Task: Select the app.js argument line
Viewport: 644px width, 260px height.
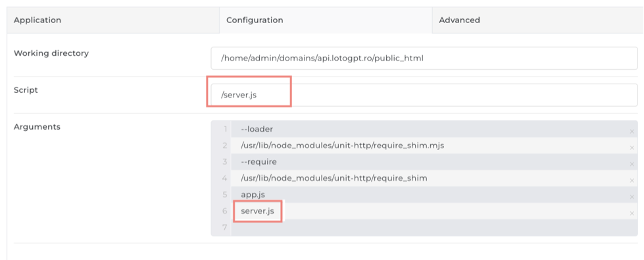Action: [x=434, y=195]
